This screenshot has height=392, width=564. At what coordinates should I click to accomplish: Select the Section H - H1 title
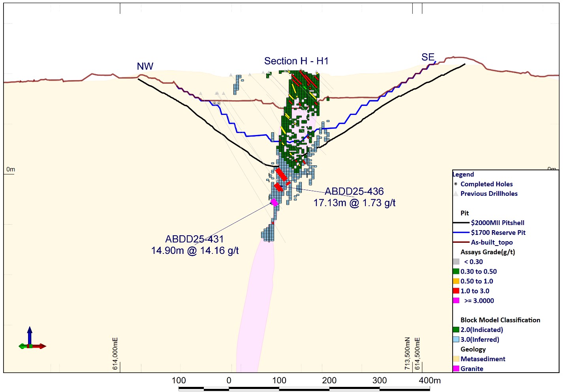296,61
